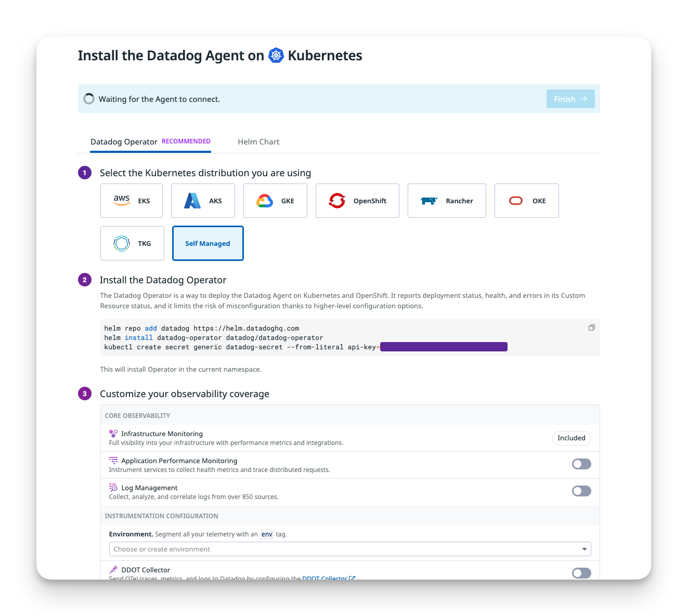The height and width of the screenshot is (616, 688).
Task: Choose the AKS Kubernetes distribution
Action: [203, 201]
